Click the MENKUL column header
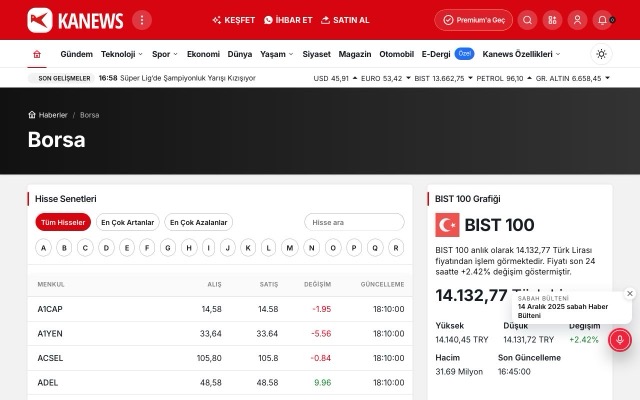Image resolution: width=640 pixels, height=400 pixels. (x=51, y=284)
